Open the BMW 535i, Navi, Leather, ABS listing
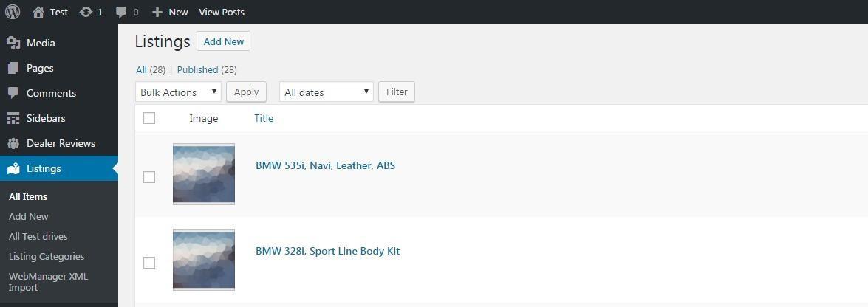 [x=325, y=165]
